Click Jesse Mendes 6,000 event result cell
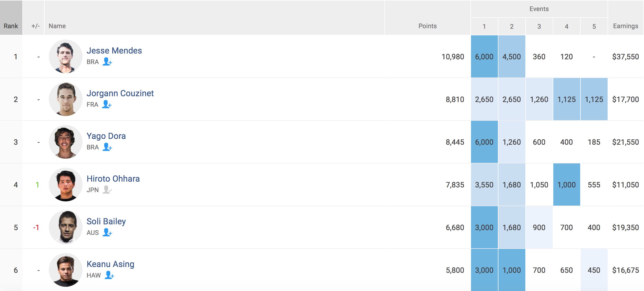Screen dimensions: 644x291 [484, 57]
